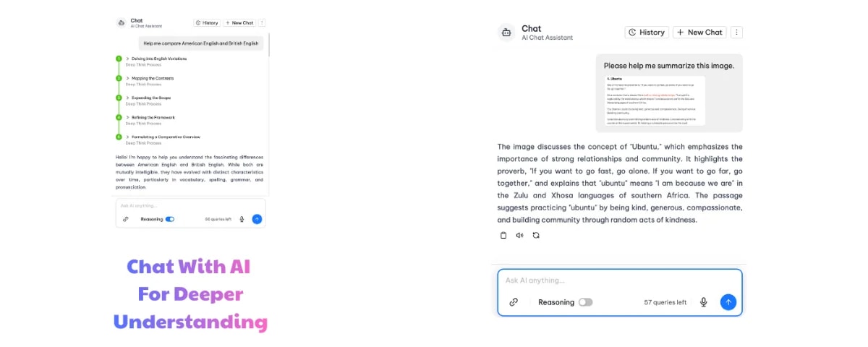This screenshot has height=347, width=868.
Task: Open the attached Ubuntu image thumbnail
Action: click(655, 100)
